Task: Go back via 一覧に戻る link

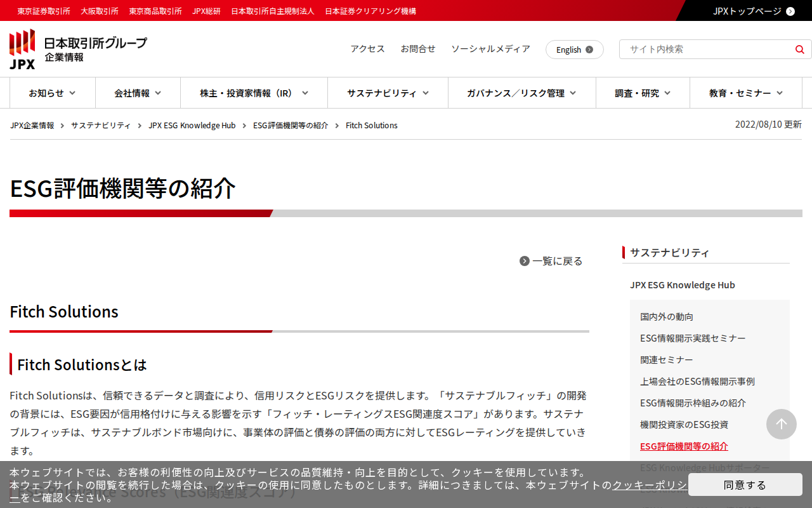Action: (x=557, y=261)
